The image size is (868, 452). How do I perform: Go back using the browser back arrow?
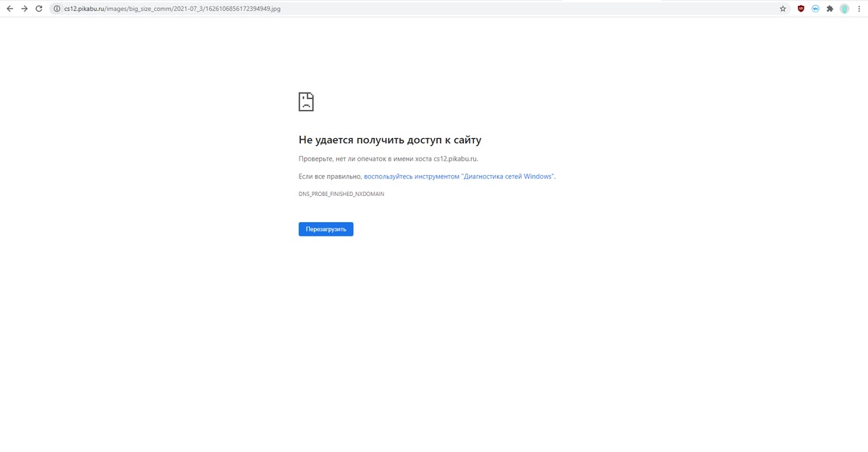[9, 9]
